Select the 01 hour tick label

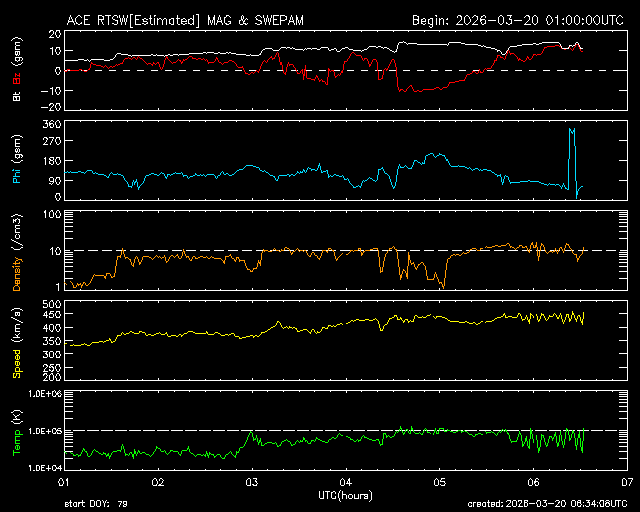[x=63, y=483]
